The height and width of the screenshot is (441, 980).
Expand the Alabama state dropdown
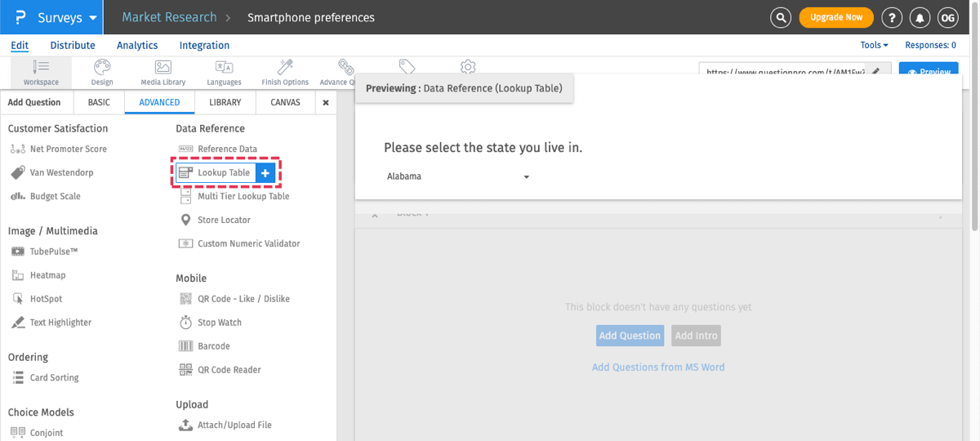click(457, 176)
